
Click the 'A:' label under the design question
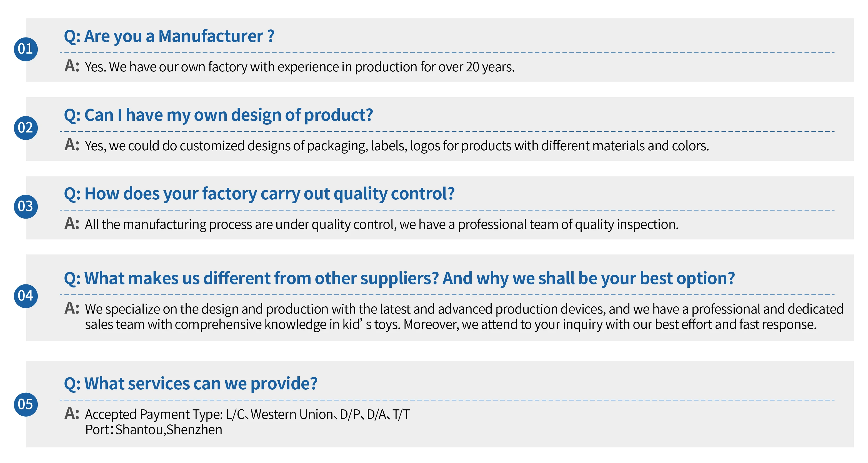(72, 145)
